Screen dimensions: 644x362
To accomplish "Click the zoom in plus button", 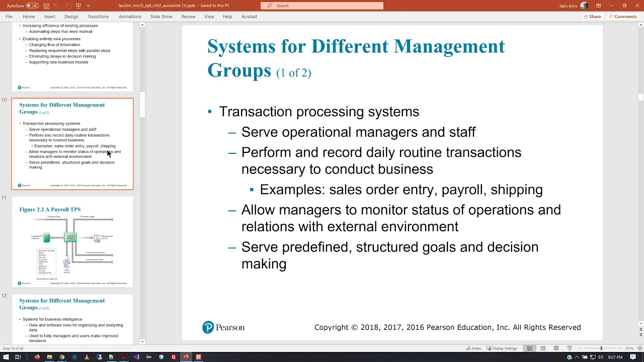I will click(620, 348).
